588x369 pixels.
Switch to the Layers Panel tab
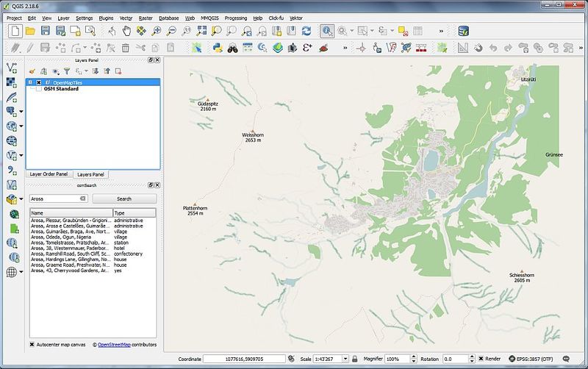(90, 174)
